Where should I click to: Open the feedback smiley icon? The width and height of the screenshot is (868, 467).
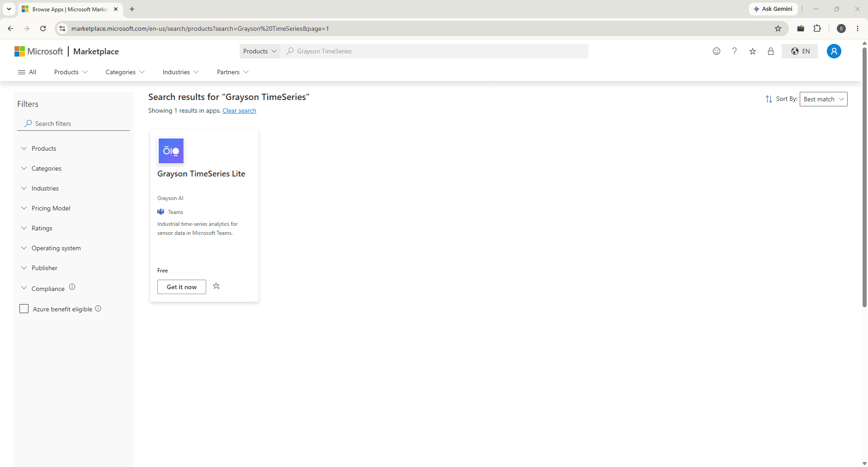[717, 52]
